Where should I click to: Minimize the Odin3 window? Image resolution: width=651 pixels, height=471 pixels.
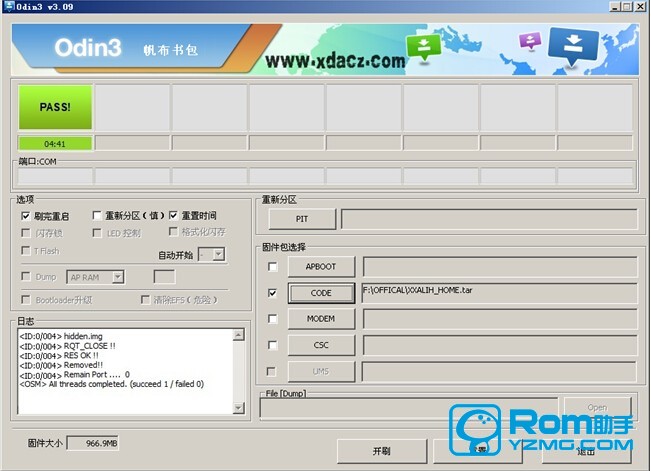coord(615,7)
